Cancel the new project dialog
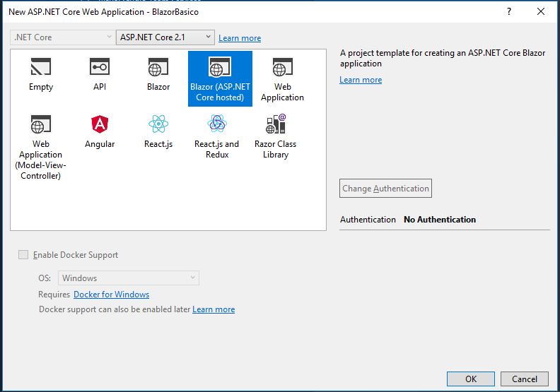Screen dimensions: 560x392 [x=525, y=379]
